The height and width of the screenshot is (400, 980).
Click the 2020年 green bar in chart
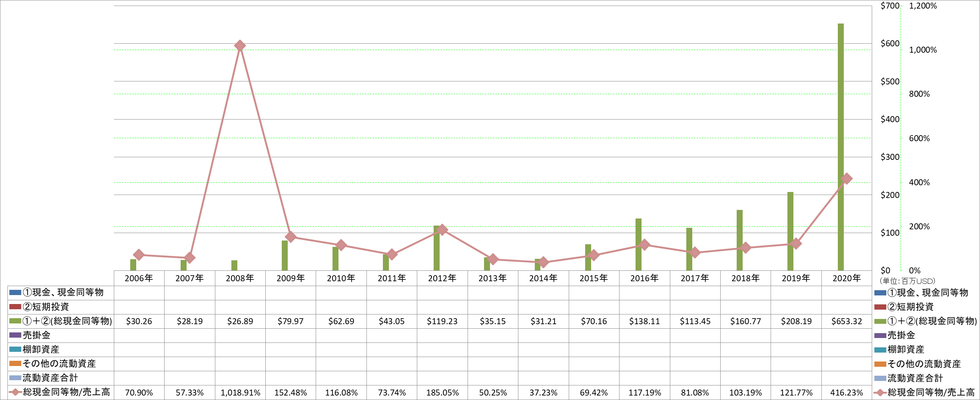(840, 147)
